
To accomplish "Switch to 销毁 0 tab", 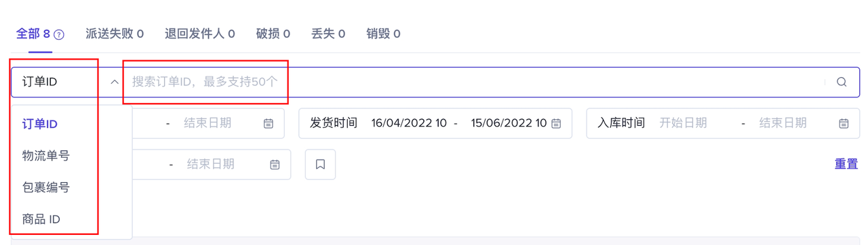I will [x=383, y=33].
